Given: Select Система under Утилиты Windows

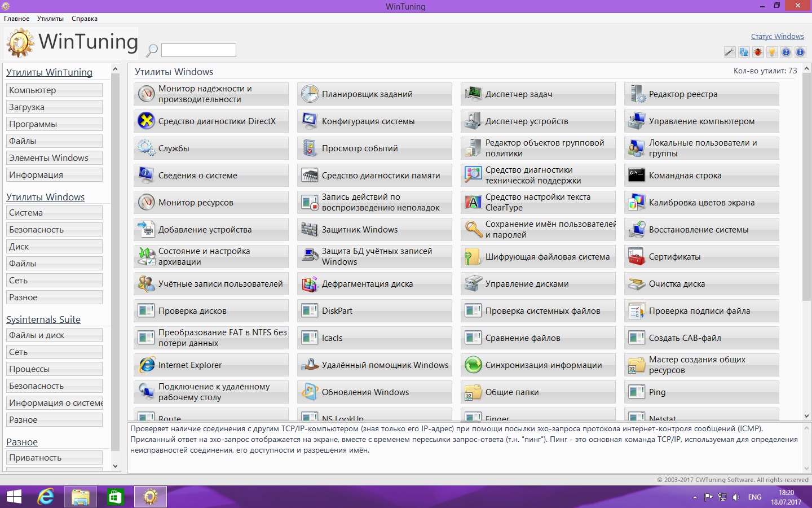Looking at the screenshot, I should tap(54, 212).
